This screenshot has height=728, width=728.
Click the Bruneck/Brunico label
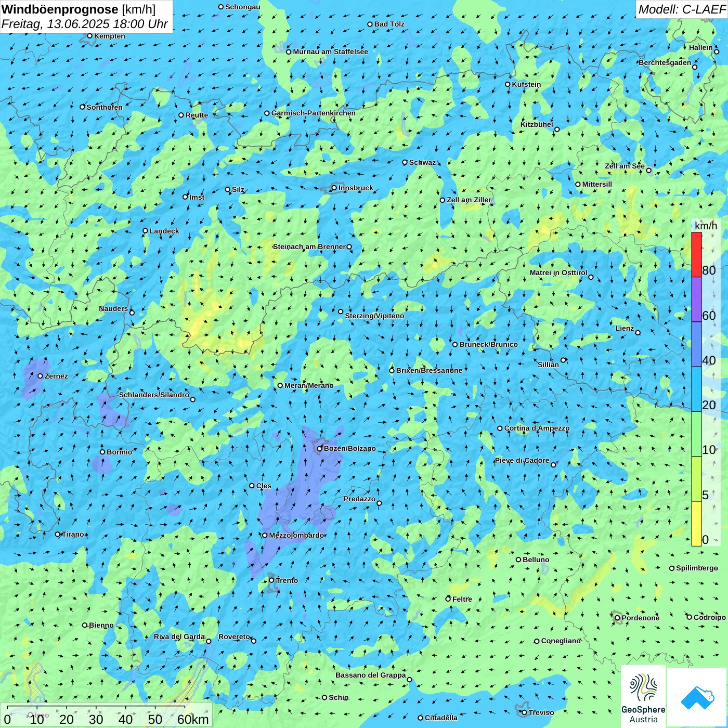[488, 344]
